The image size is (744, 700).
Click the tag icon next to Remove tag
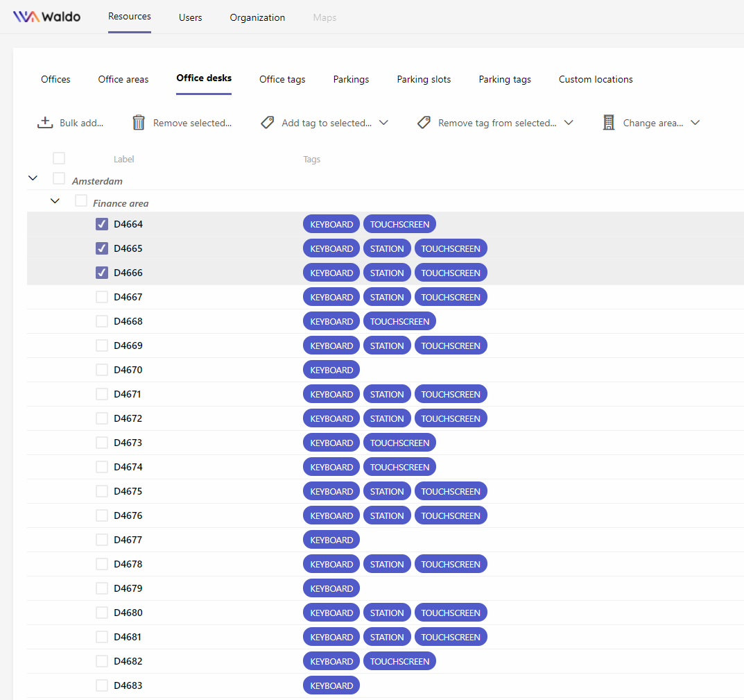(424, 122)
